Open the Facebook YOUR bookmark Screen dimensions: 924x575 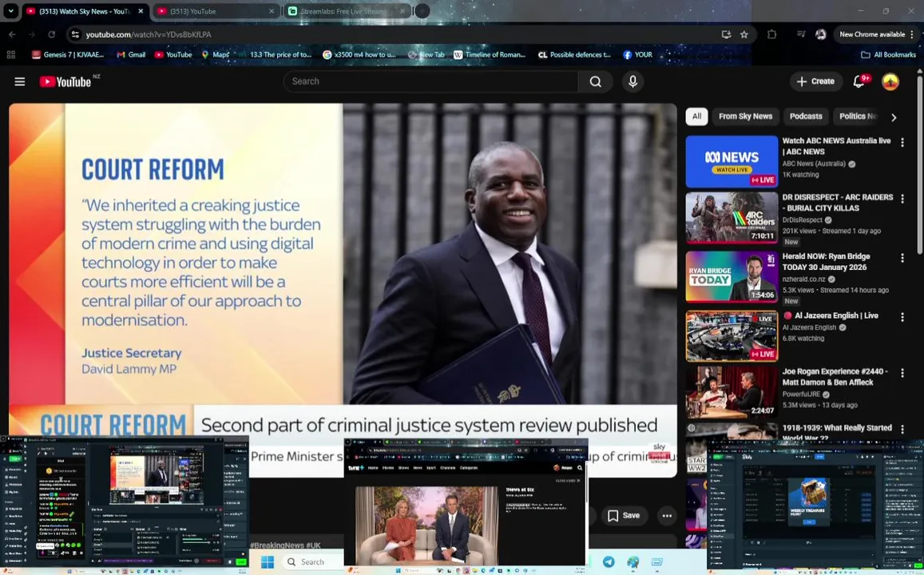[637, 54]
